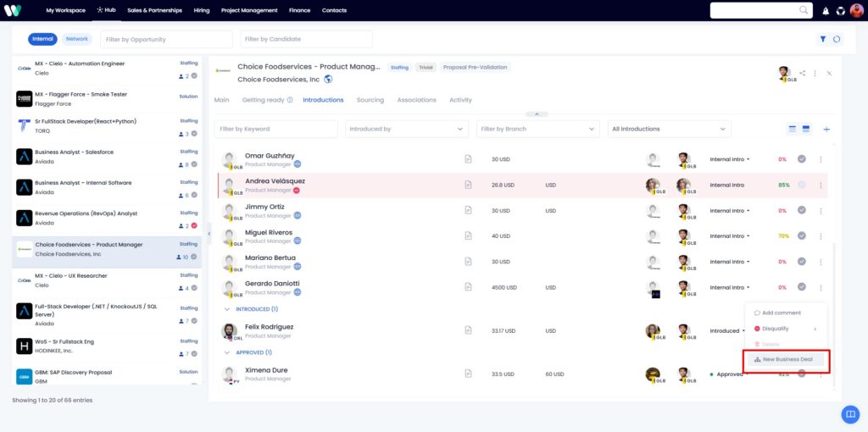Select New Business Deal menu entry

click(786, 359)
